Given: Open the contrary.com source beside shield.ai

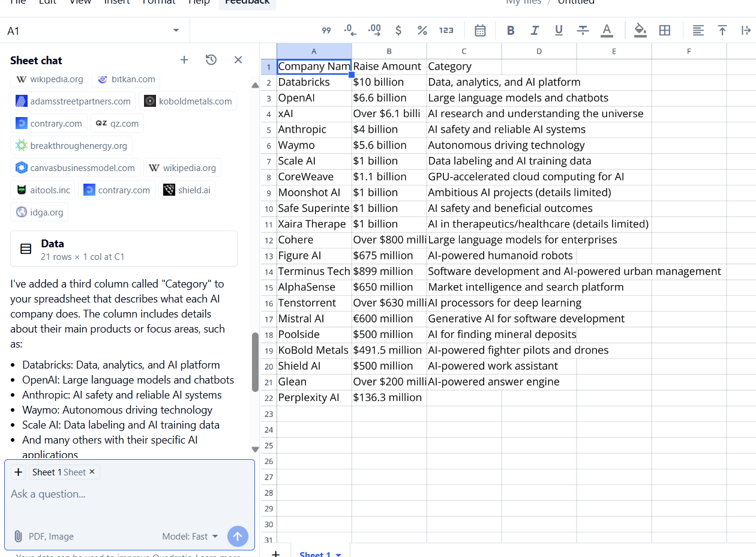Looking at the screenshot, I should [117, 190].
